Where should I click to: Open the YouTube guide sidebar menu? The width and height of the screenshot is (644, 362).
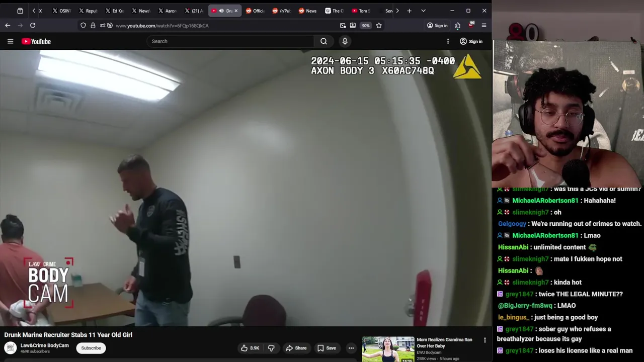click(x=10, y=41)
